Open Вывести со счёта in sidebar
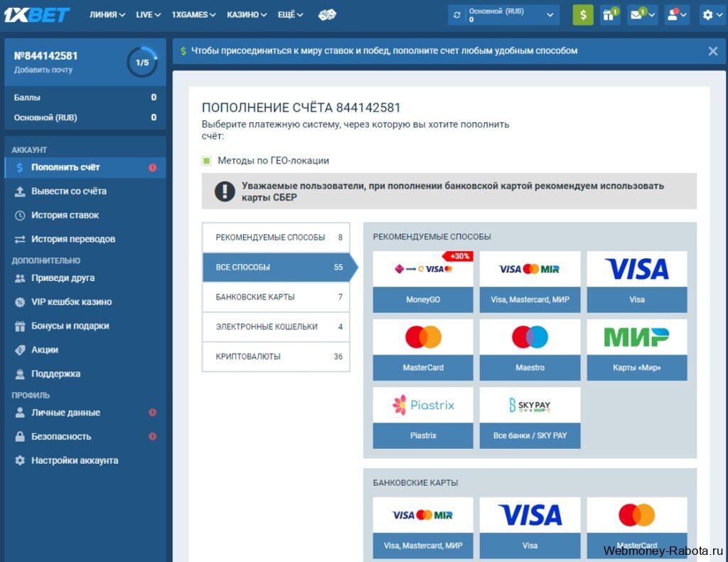Image resolution: width=728 pixels, height=562 pixels. tap(85, 191)
